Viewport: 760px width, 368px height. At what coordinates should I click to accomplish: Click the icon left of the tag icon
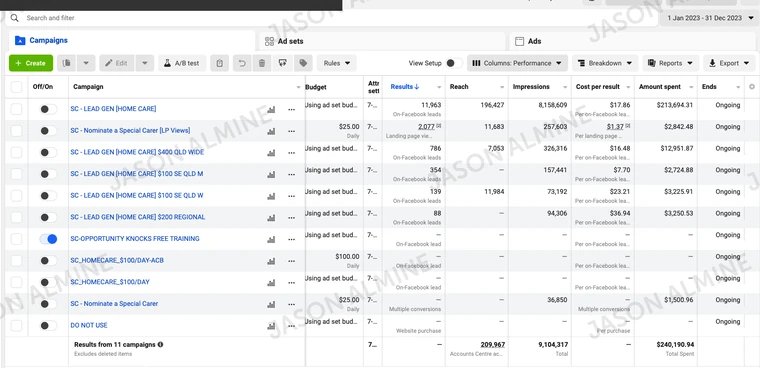[283, 63]
